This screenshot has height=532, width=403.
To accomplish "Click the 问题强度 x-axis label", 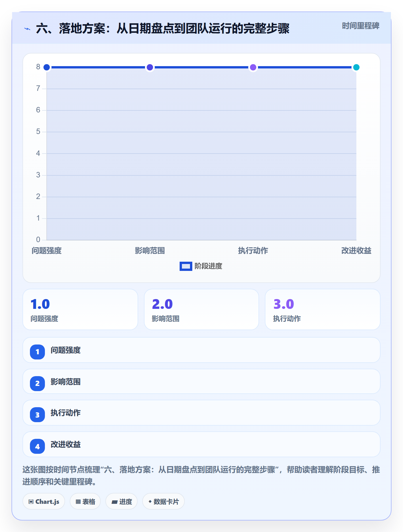I will coord(47,251).
